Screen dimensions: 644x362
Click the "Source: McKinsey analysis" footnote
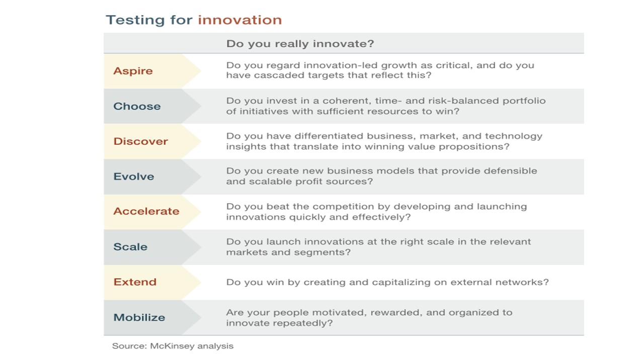[x=173, y=346]
